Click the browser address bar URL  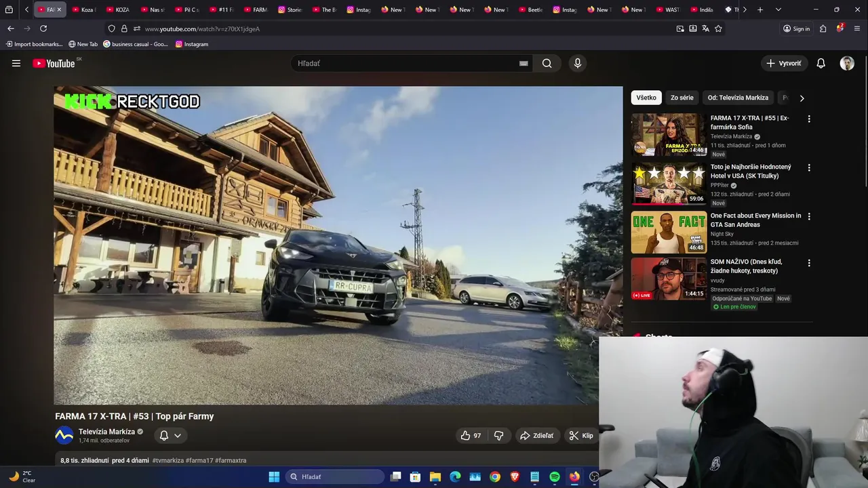point(202,28)
